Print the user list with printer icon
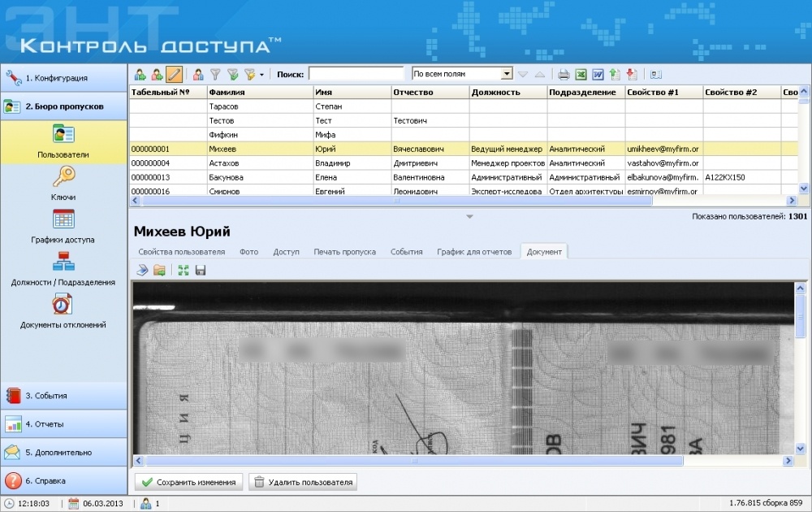812x512 pixels. [x=564, y=75]
